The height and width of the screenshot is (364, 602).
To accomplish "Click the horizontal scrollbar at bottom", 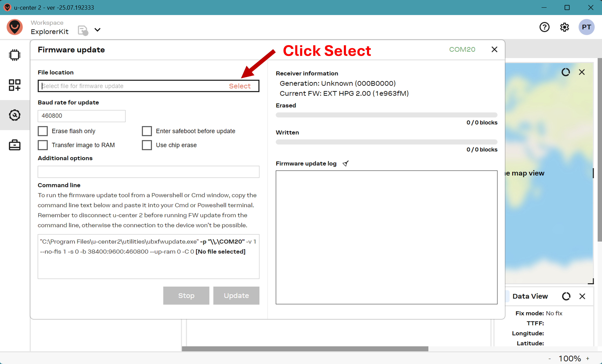I will coord(305,349).
